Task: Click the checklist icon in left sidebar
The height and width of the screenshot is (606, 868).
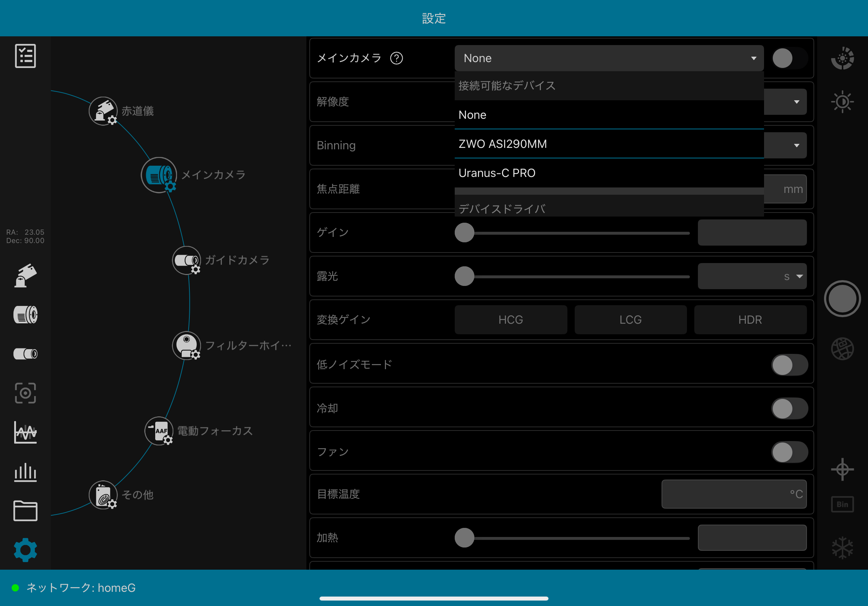Action: (x=25, y=56)
